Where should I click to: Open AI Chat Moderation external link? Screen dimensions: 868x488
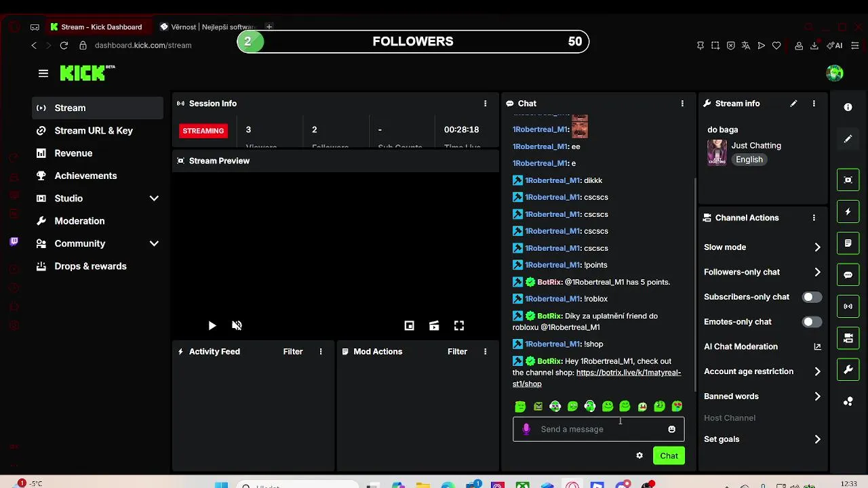[817, 346]
